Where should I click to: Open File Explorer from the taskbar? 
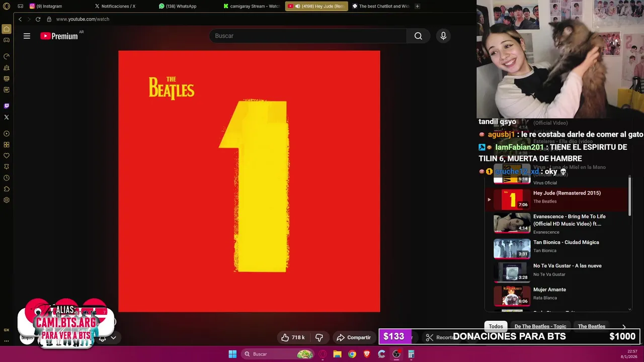tap(338, 354)
